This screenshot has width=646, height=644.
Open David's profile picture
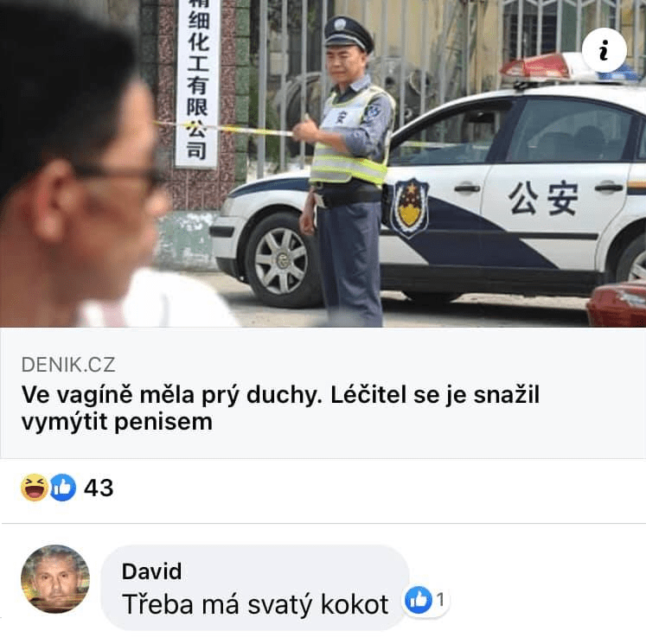coord(55,579)
